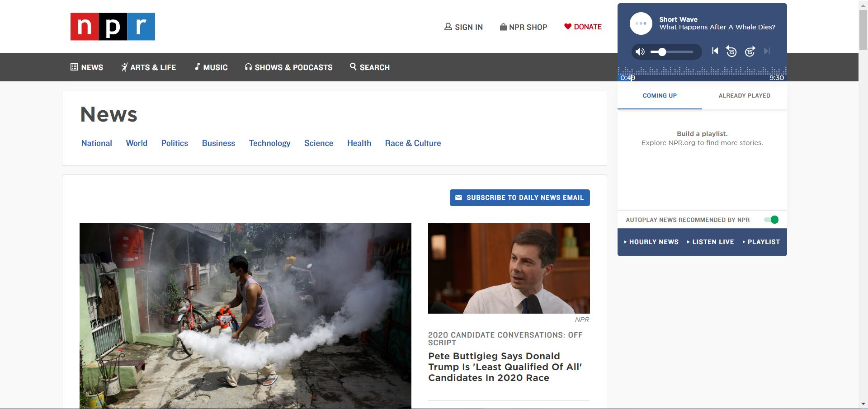Subscribe to Daily News Email
Viewport: 868px width, 409px height.
pos(520,197)
